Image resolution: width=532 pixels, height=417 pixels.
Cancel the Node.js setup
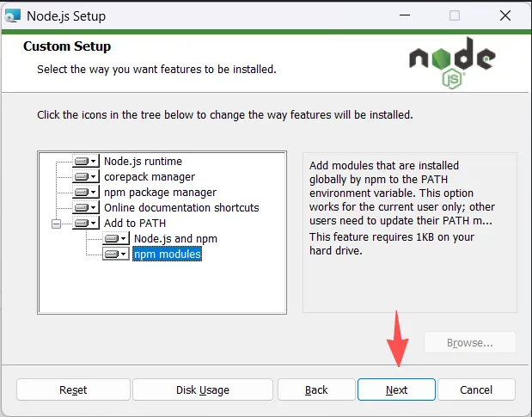pos(476,389)
